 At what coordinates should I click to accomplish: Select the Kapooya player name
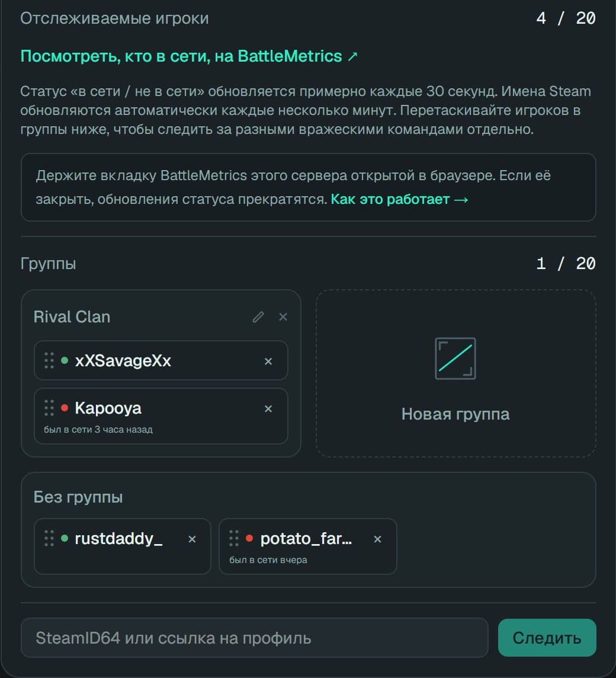point(108,408)
